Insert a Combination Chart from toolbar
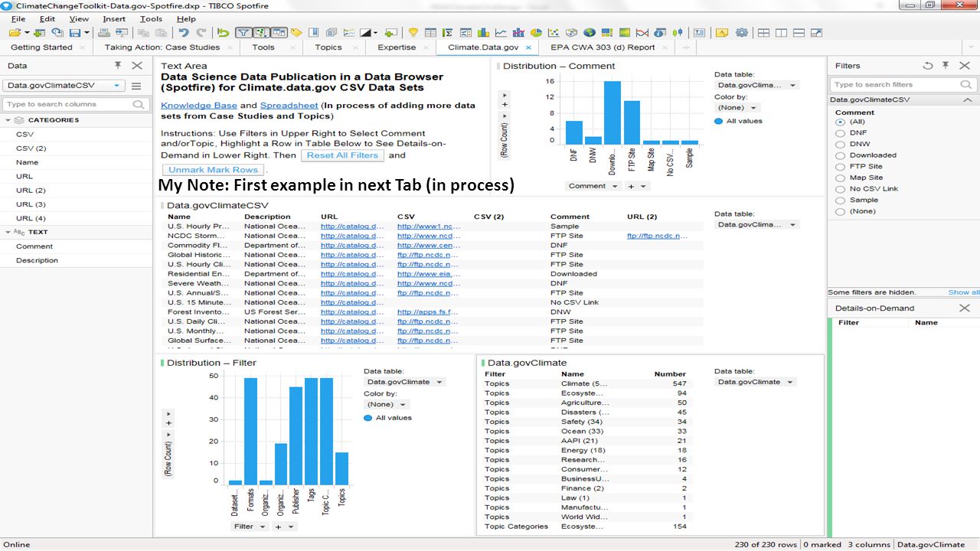 (x=518, y=33)
